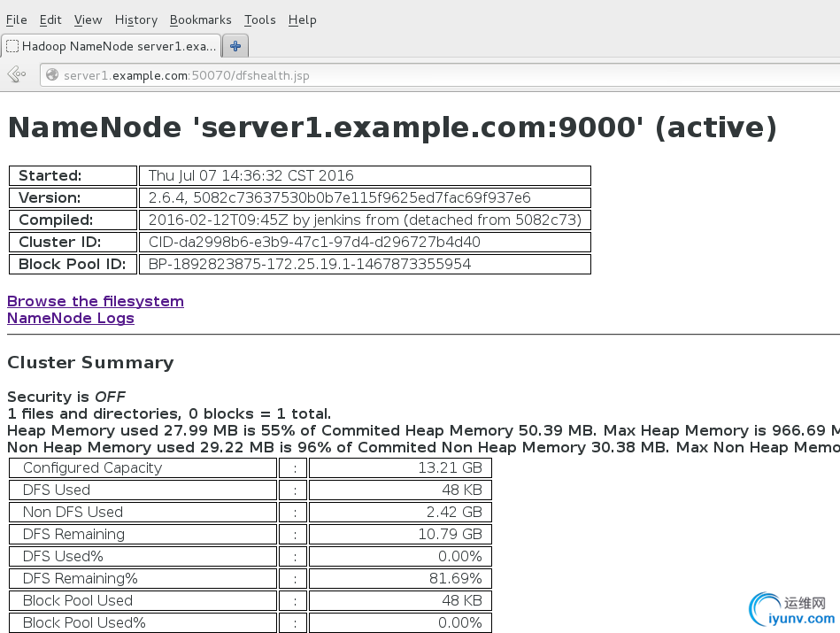The image size is (840, 633).
Task: Click the site identity globe icon
Action: (52, 75)
